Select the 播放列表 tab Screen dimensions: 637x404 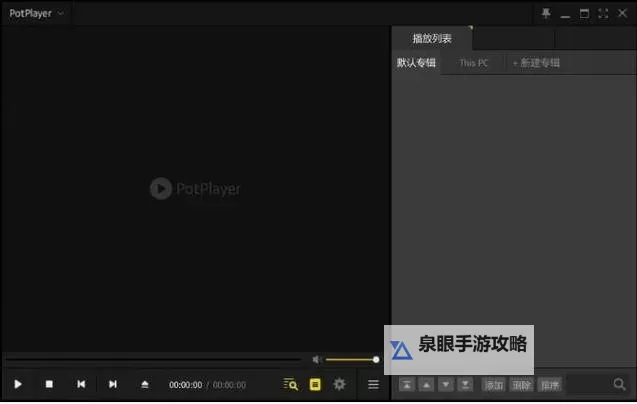[432, 39]
